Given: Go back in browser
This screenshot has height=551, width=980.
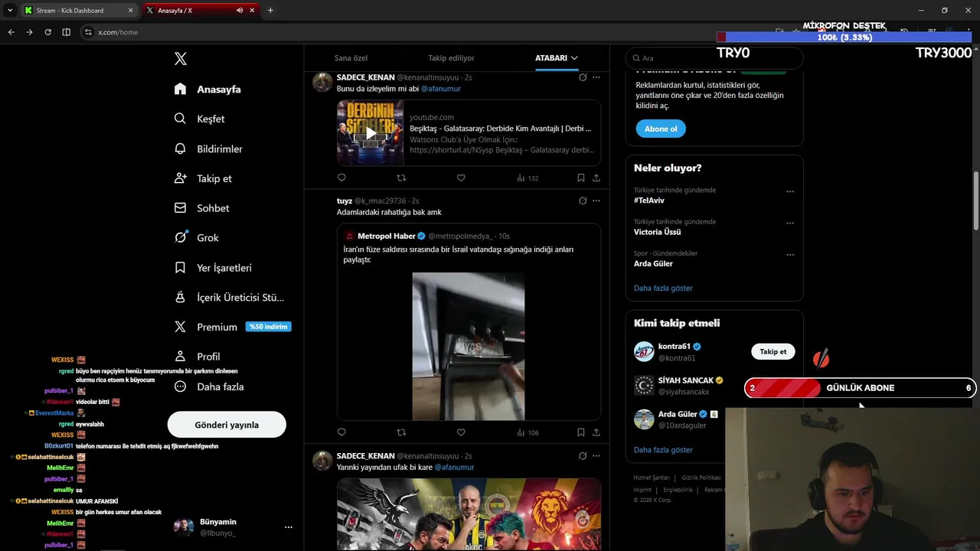Looking at the screenshot, I should click(11, 32).
